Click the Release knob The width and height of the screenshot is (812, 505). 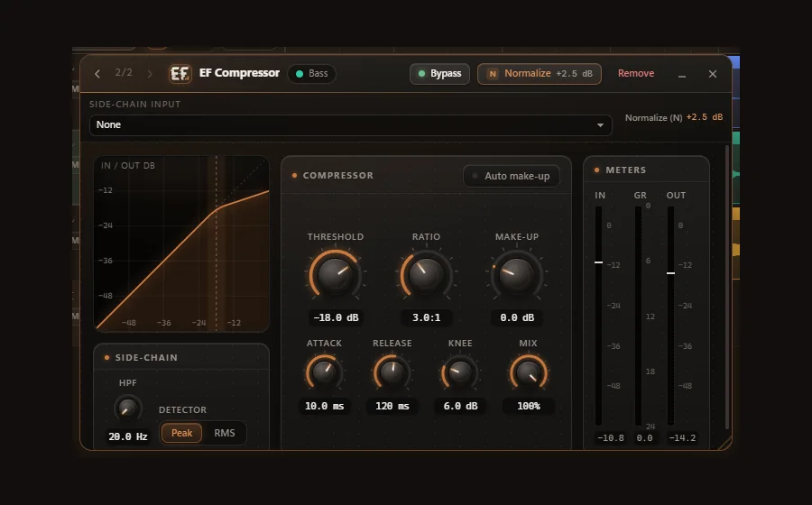tap(392, 372)
